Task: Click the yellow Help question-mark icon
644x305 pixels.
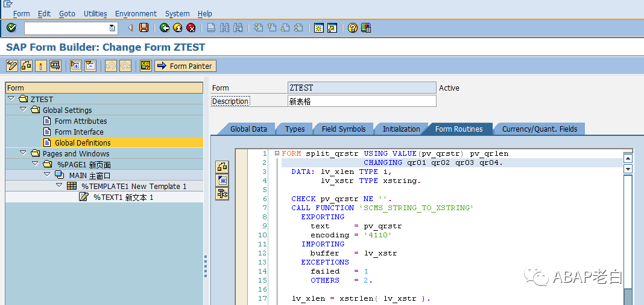Action: pyautogui.click(x=352, y=28)
